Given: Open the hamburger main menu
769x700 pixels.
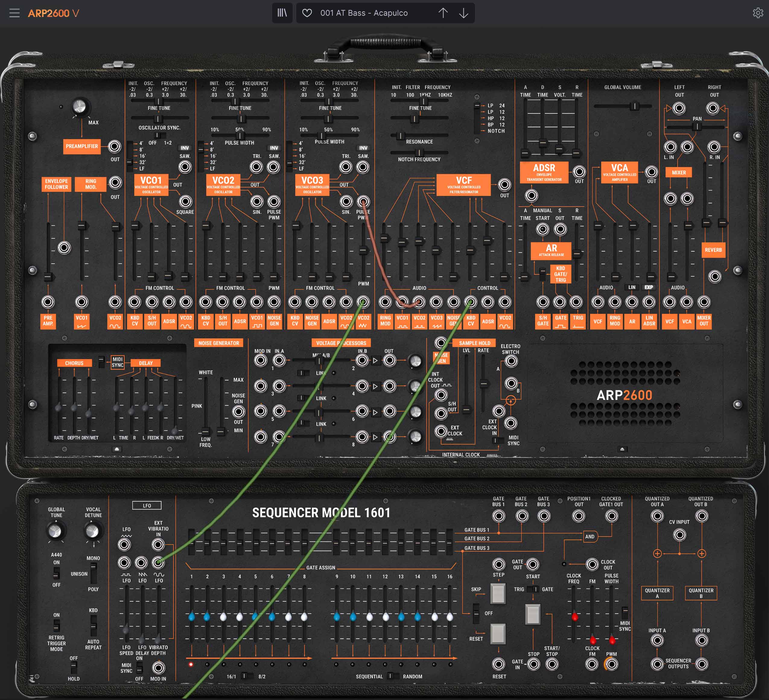Looking at the screenshot, I should [14, 13].
